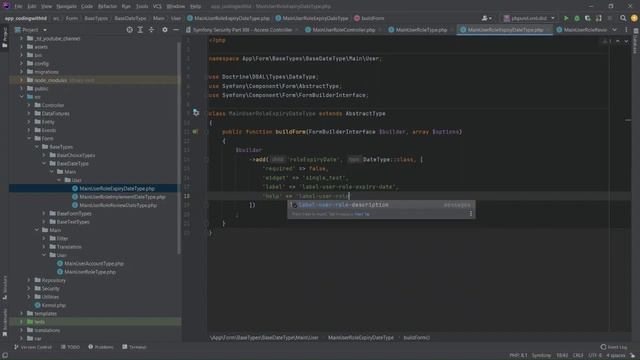This screenshot has width=640, height=360.
Task: Expand the BaseChoiceTypes folder
Action: point(44,155)
